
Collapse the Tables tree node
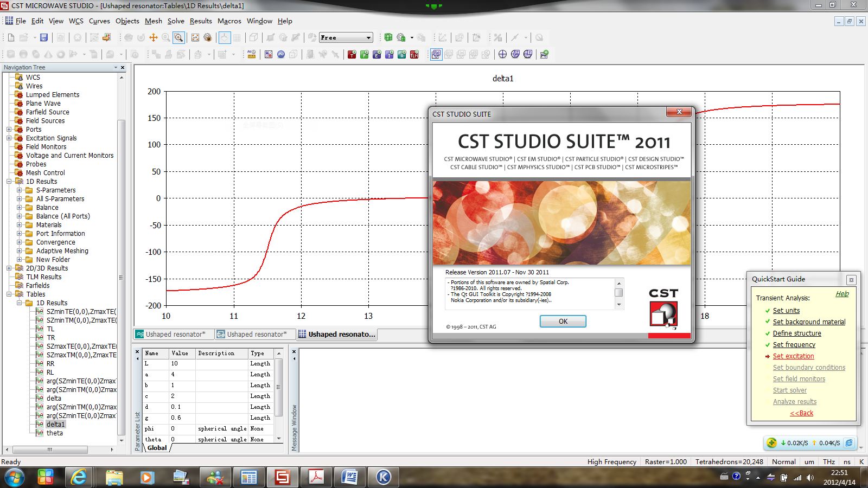pos(9,294)
